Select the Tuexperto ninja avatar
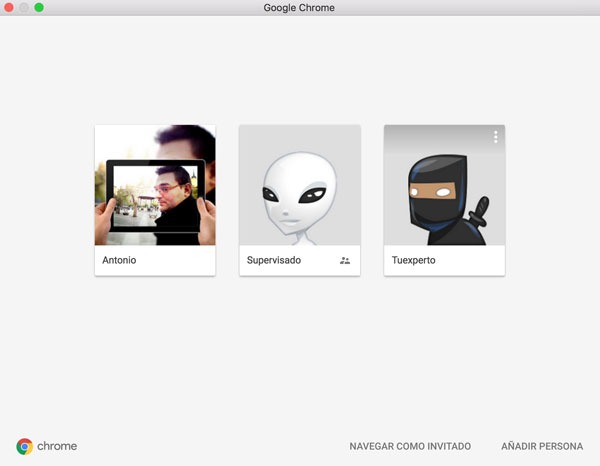The height and width of the screenshot is (466, 600). pyautogui.click(x=444, y=185)
